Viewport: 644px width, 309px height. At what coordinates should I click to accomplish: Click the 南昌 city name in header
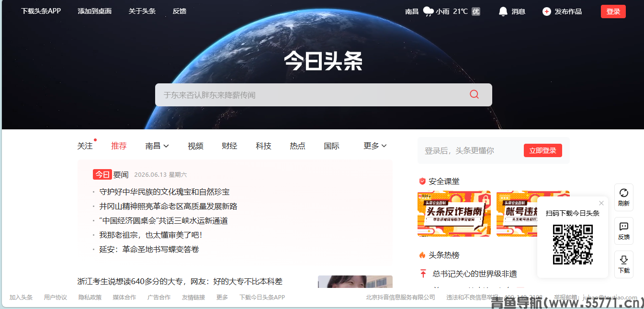pyautogui.click(x=412, y=11)
